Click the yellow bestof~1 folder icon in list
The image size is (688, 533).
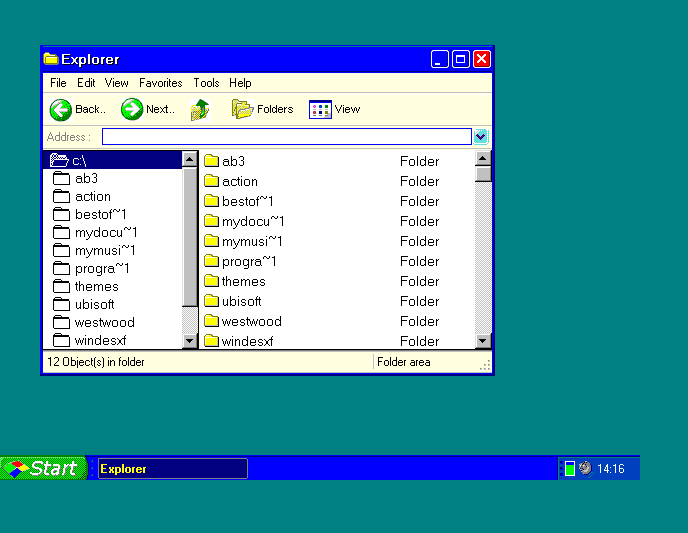(x=211, y=201)
